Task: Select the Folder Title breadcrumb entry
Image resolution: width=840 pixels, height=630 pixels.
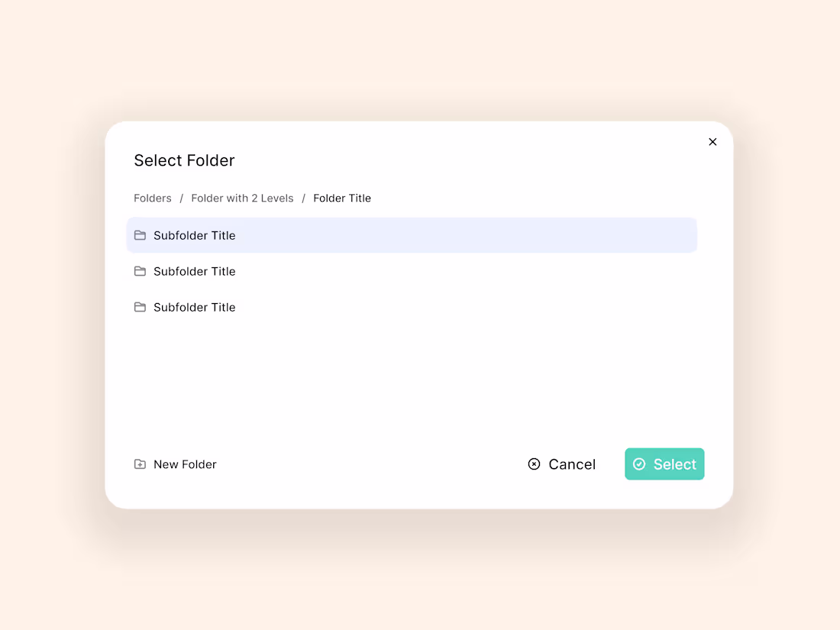Action: pyautogui.click(x=342, y=198)
